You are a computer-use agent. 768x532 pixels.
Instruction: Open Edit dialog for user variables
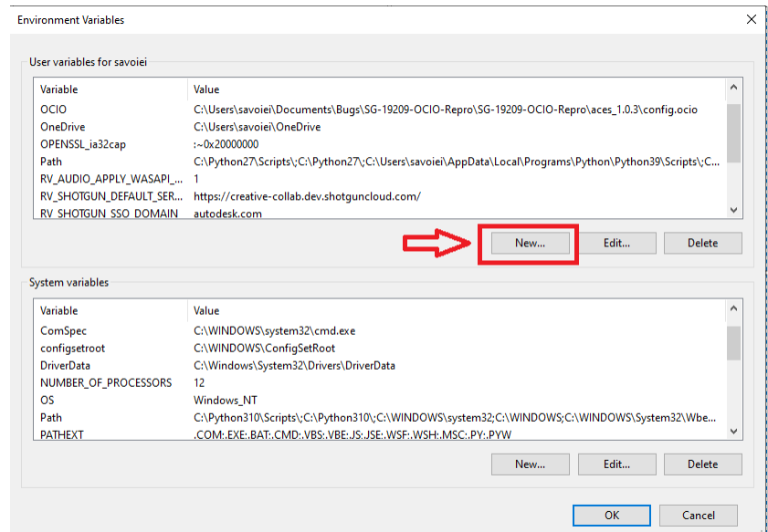tap(616, 243)
